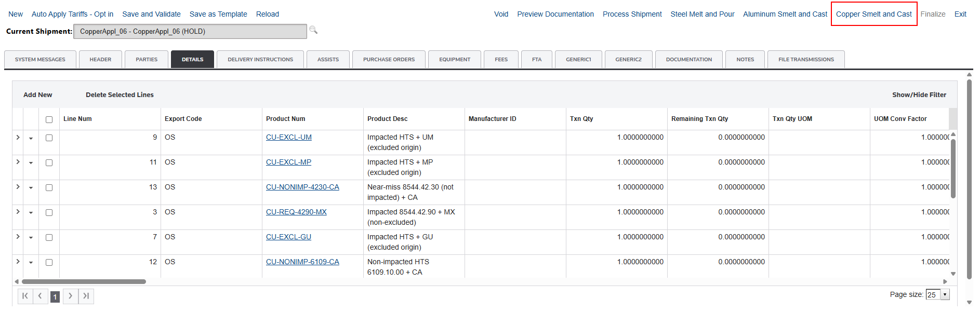This screenshot has width=980, height=312.
Task: Open action dropdown for line 11
Action: 31,163
